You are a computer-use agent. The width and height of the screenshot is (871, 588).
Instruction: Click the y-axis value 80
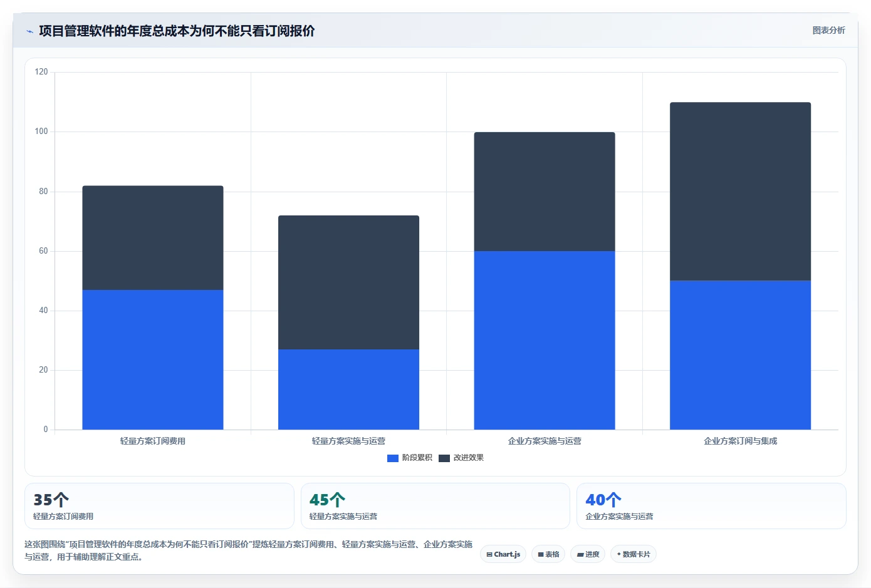pos(43,192)
